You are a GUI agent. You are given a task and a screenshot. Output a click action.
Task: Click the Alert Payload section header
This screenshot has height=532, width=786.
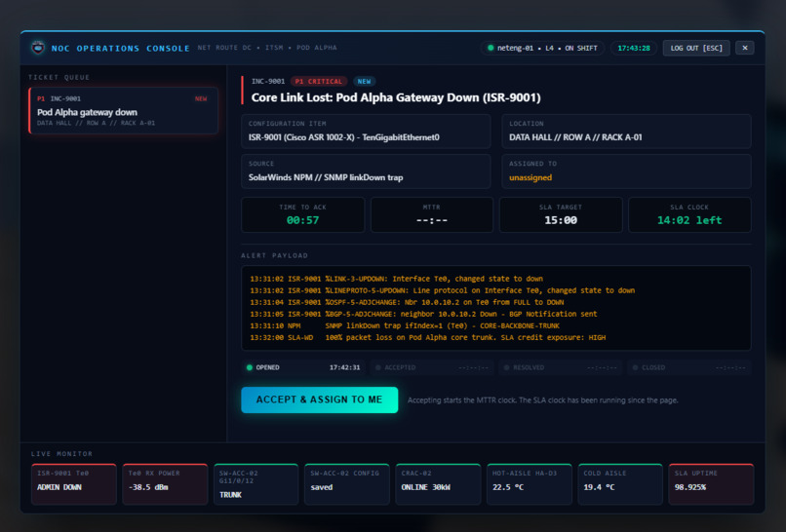(x=275, y=255)
